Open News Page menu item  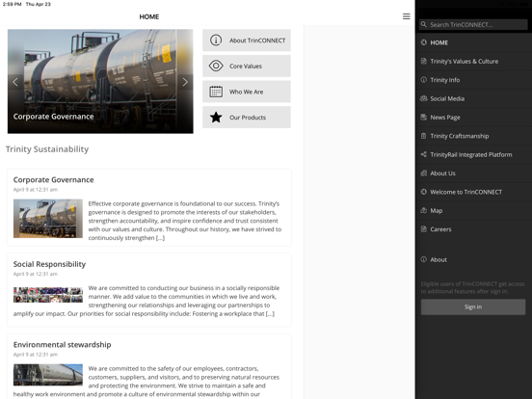point(473,117)
